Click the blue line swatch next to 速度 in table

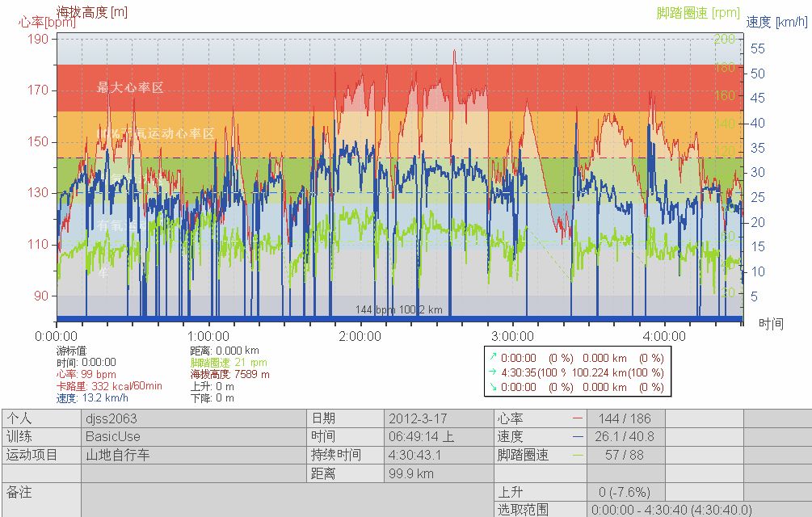[578, 437]
